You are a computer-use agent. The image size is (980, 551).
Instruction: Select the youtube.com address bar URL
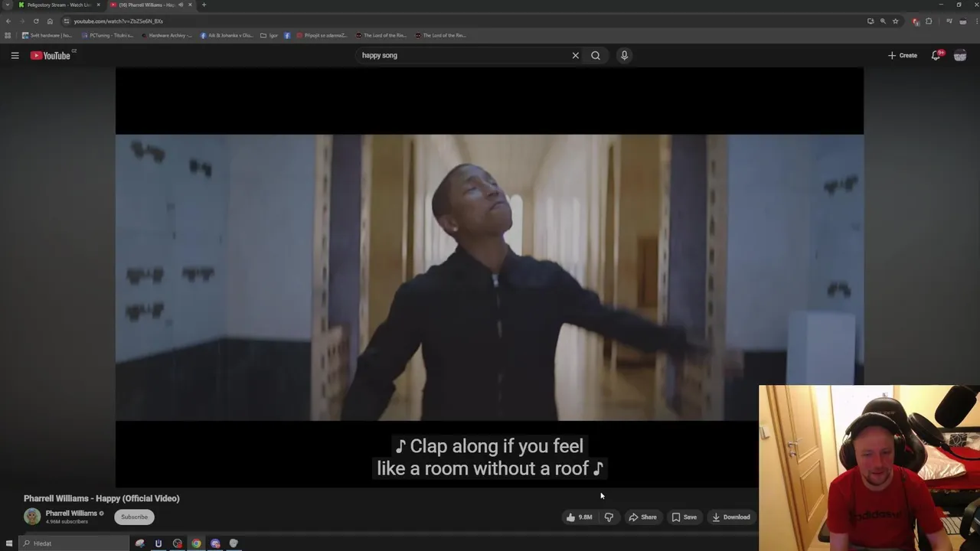click(118, 21)
